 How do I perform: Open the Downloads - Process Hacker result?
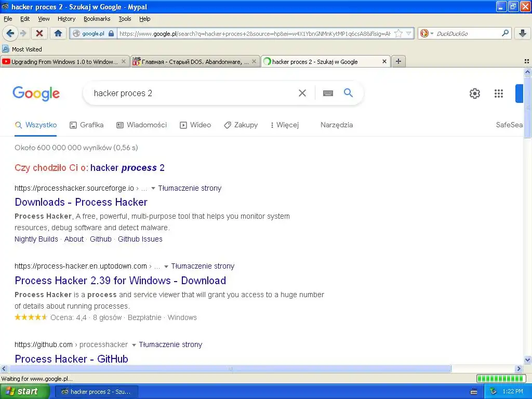[x=81, y=202]
